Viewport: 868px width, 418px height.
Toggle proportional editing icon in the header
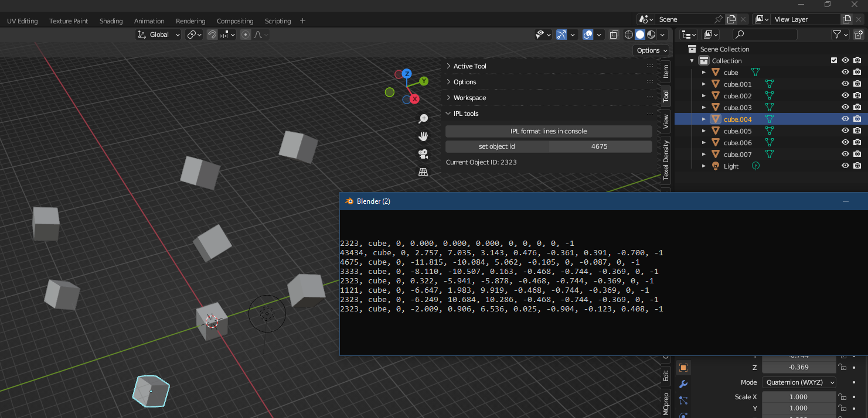[245, 35]
